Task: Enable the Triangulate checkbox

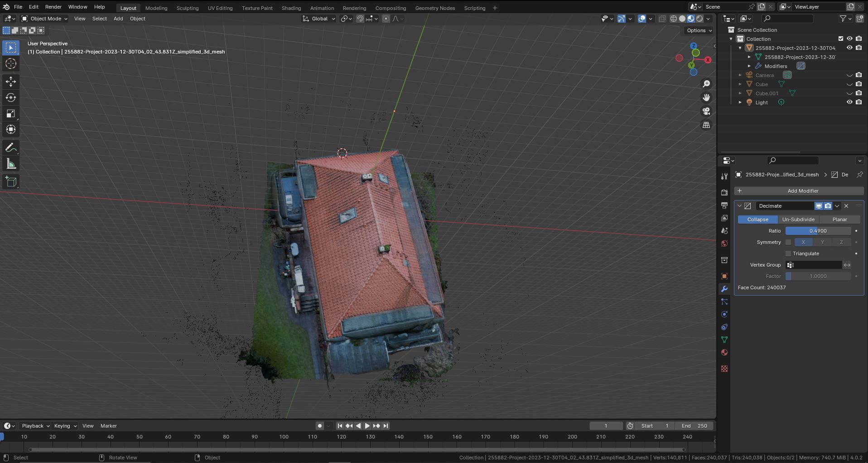Action: (x=788, y=253)
